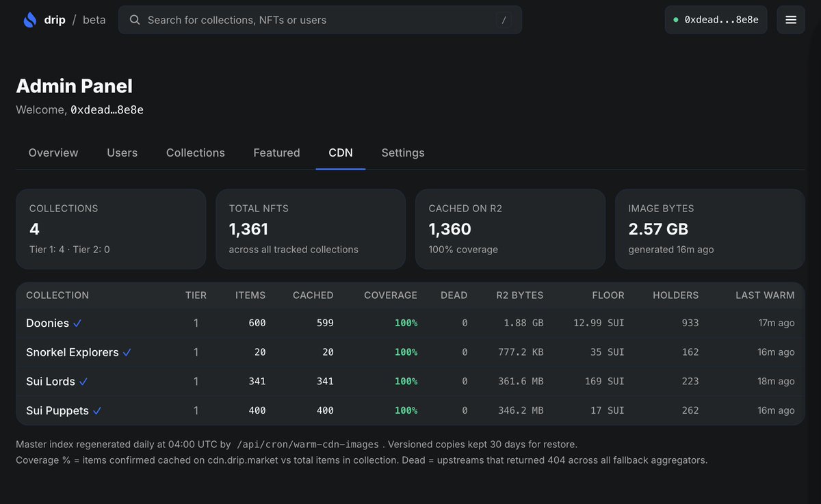Go to the Collections tab
The image size is (821, 504).
click(x=196, y=152)
